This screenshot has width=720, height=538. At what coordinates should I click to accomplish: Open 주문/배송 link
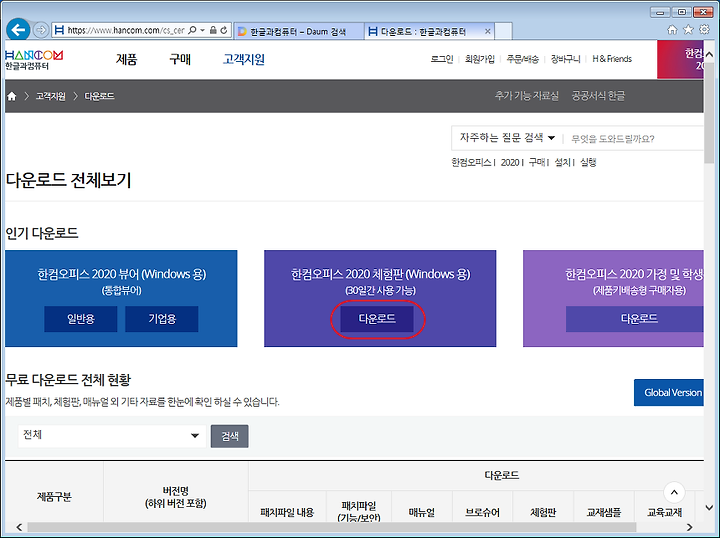[523, 59]
